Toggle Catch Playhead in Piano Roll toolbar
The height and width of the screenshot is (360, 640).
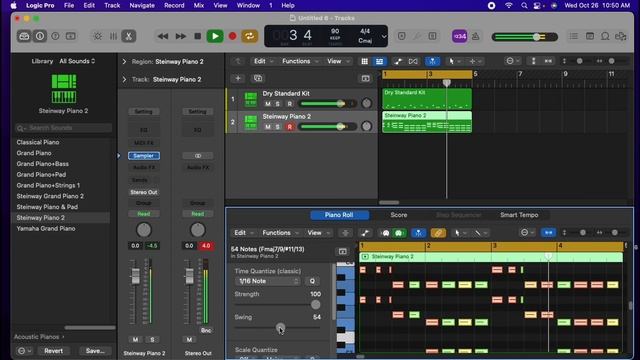418,233
